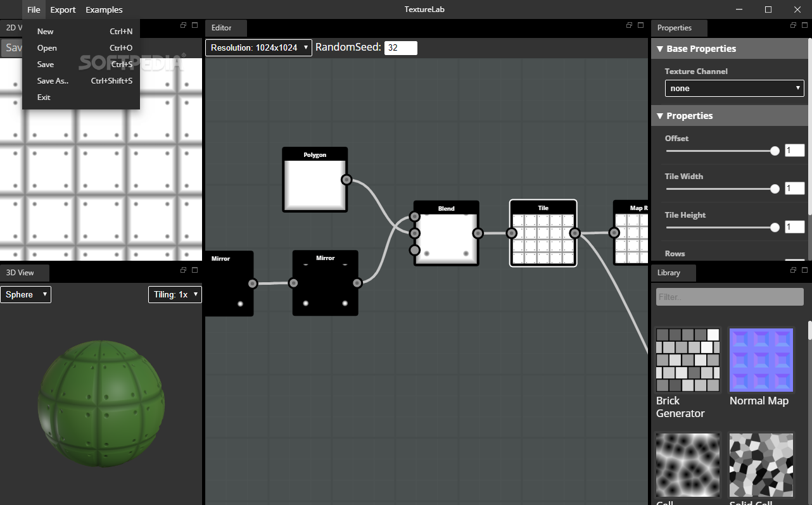This screenshot has width=812, height=505.
Task: Select the Properties panel tab
Action: [x=679, y=28]
